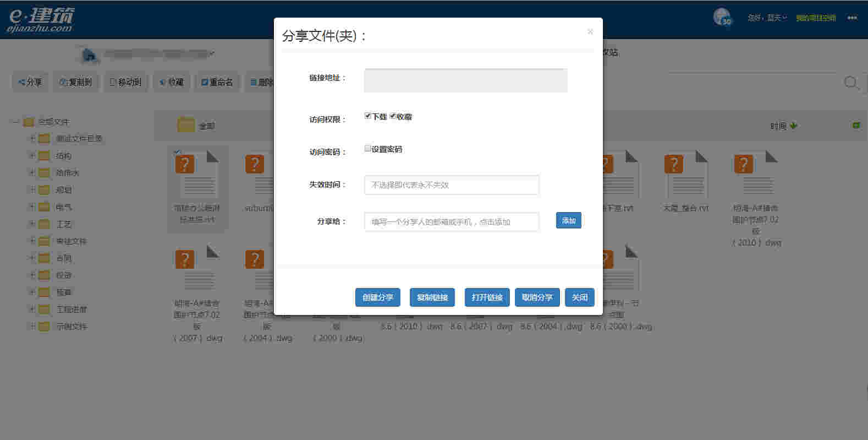
Task: Expand the 工程进度 folder in tree
Action: tap(32, 309)
